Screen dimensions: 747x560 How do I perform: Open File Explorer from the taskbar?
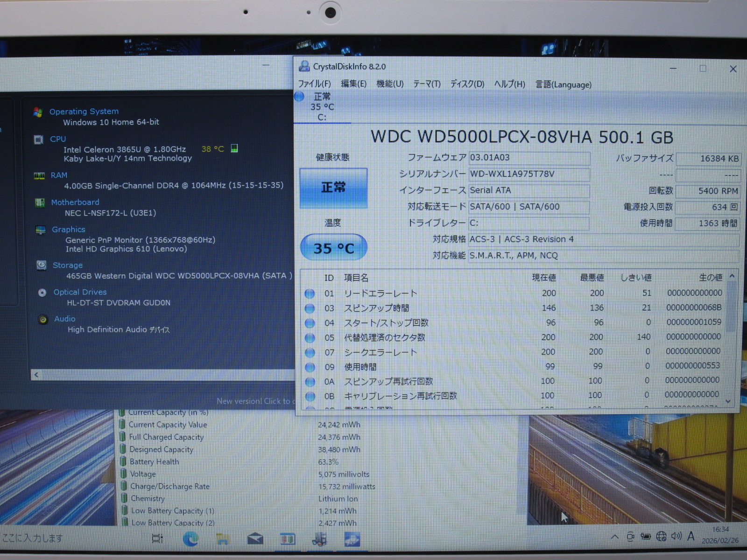click(x=223, y=539)
